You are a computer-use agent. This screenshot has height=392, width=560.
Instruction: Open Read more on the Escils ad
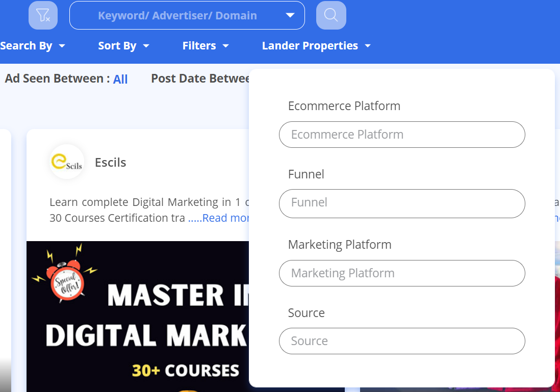219,218
